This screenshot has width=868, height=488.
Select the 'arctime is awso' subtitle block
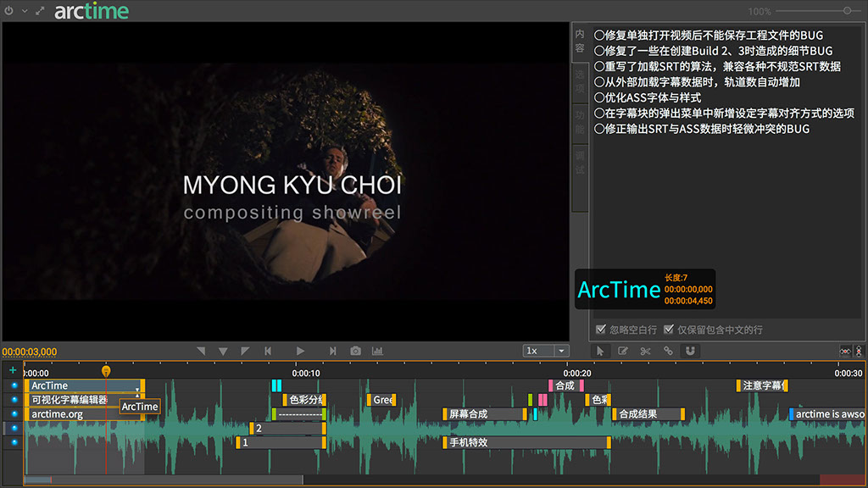coord(827,413)
